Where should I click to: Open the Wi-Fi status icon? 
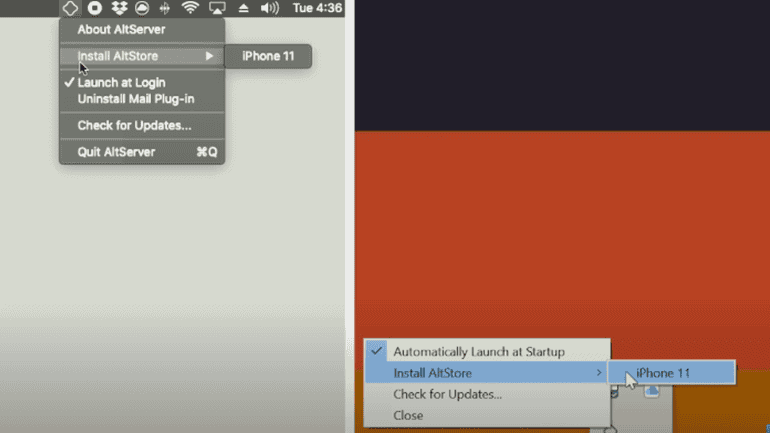190,8
